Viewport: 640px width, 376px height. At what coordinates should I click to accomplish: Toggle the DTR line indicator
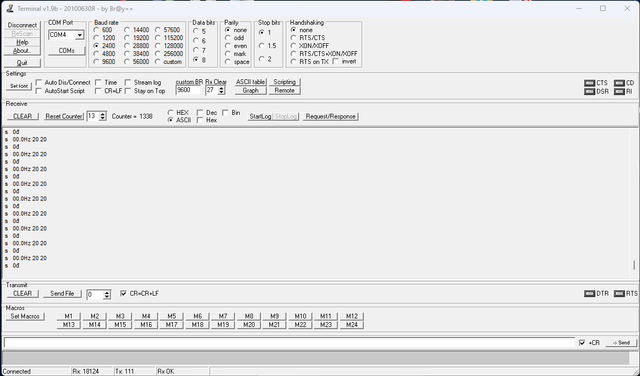click(589, 294)
